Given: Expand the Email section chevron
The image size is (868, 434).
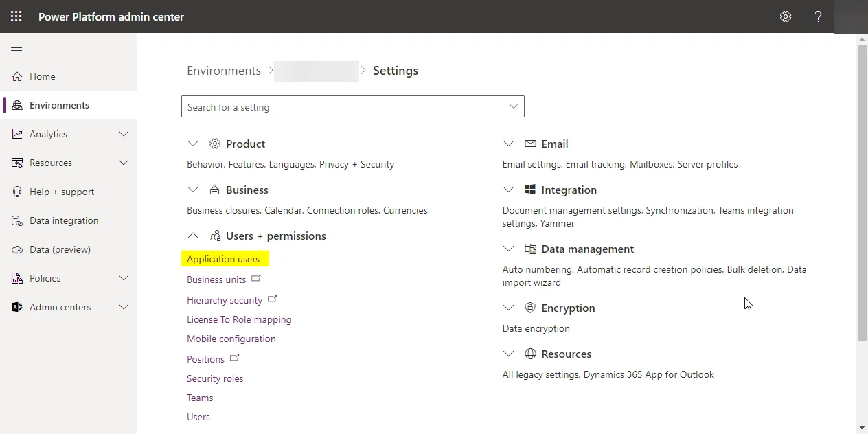Looking at the screenshot, I should 508,144.
